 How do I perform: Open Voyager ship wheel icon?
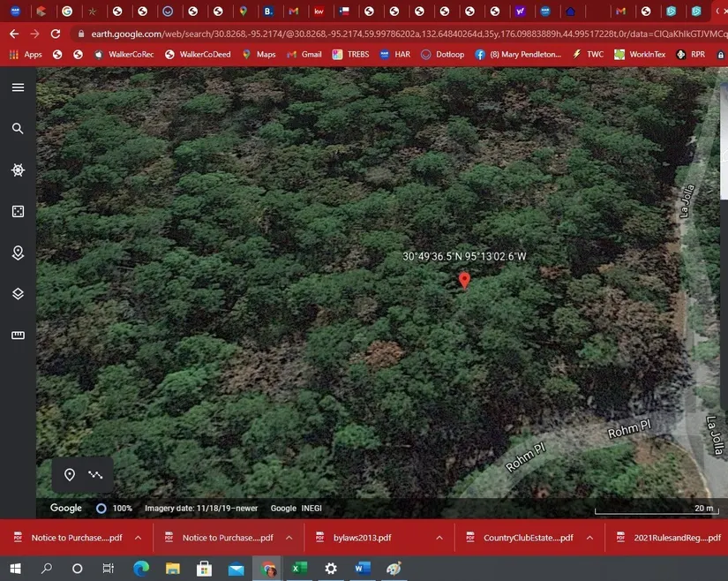point(18,170)
